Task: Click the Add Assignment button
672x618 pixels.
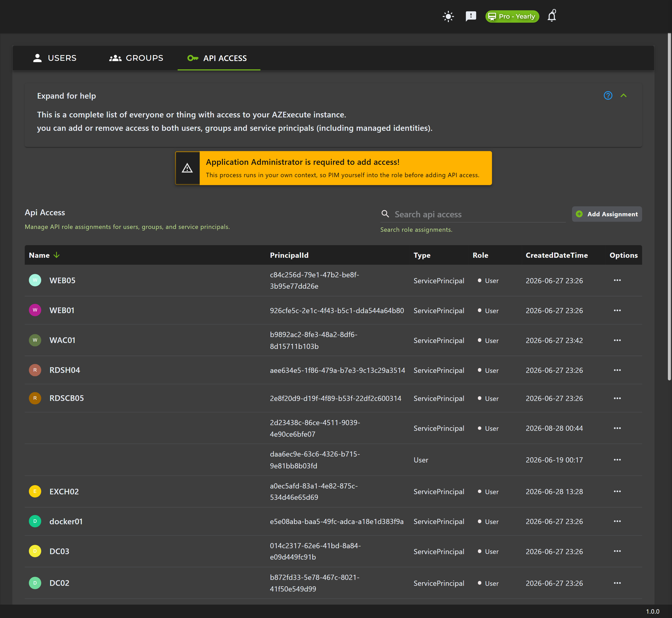Action: coord(607,214)
